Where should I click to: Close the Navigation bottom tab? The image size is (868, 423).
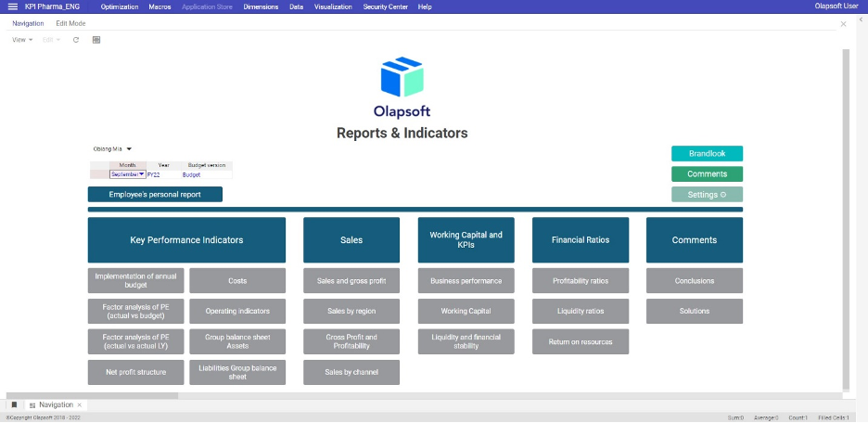click(x=79, y=404)
